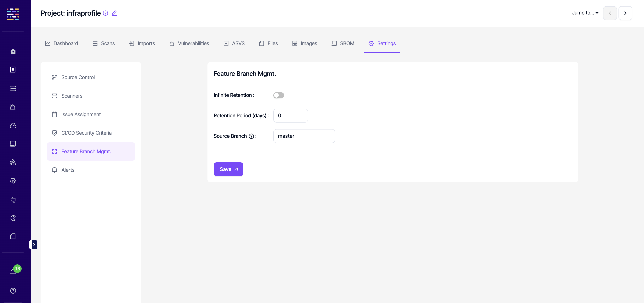
Task: Open CI/CD Security Criteria settings section
Action: [x=91, y=133]
